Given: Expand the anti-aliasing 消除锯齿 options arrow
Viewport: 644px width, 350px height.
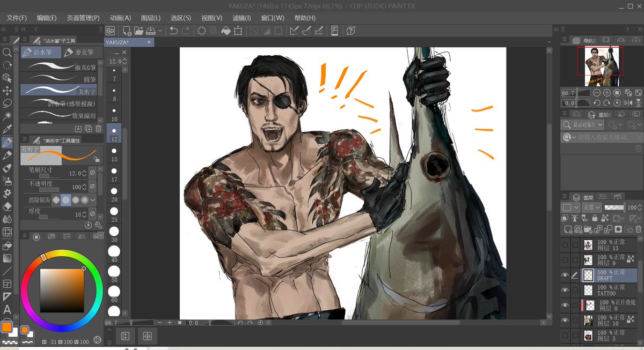Looking at the screenshot, I should click(93, 199).
